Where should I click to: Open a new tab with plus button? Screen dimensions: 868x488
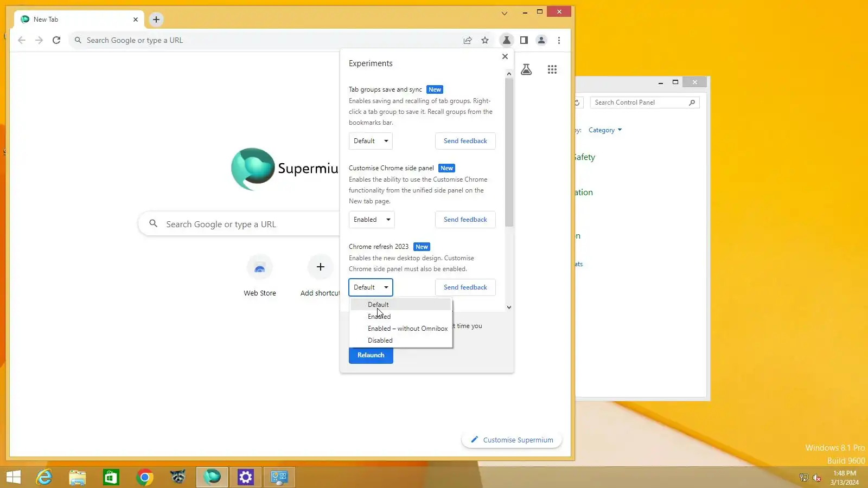point(156,20)
